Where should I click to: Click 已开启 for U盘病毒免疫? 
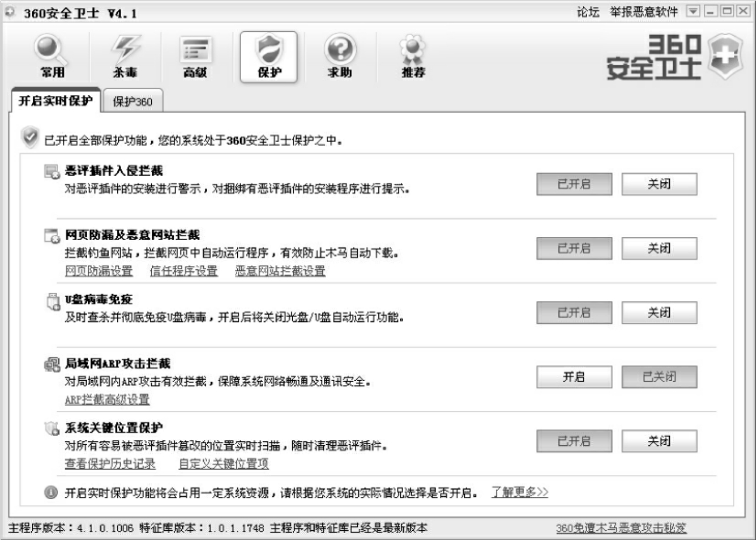(574, 312)
